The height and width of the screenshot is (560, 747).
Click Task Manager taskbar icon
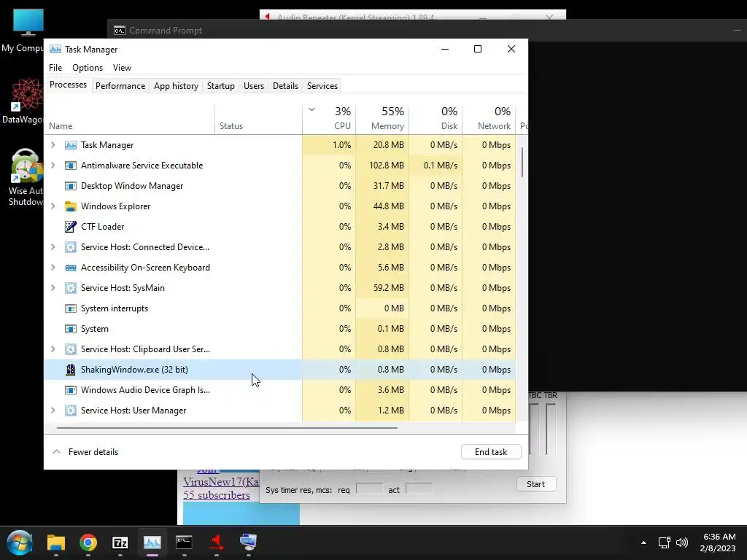pyautogui.click(x=152, y=542)
